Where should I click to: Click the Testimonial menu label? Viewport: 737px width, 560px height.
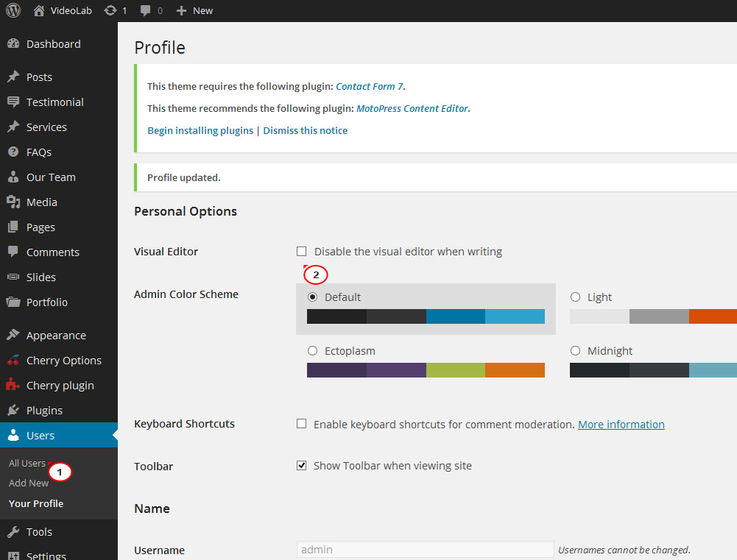click(x=55, y=102)
